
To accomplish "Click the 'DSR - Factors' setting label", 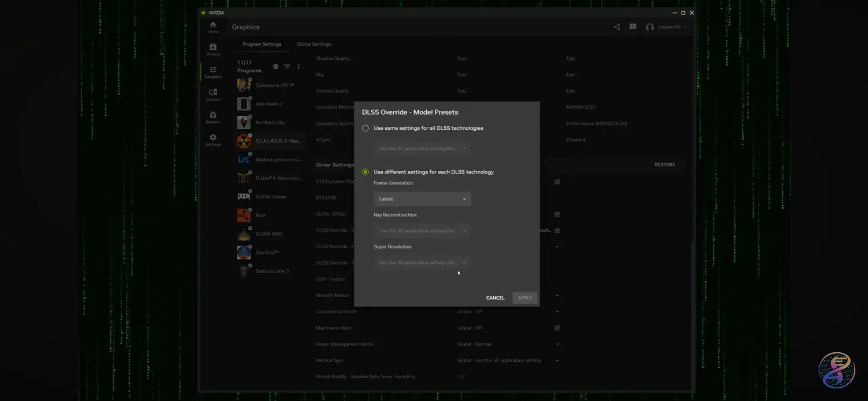I will [331, 279].
